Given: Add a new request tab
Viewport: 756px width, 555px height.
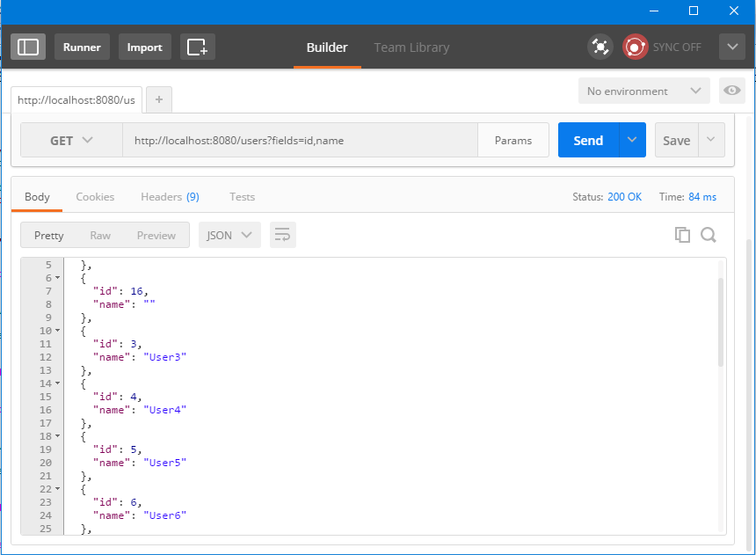Looking at the screenshot, I should (159, 100).
